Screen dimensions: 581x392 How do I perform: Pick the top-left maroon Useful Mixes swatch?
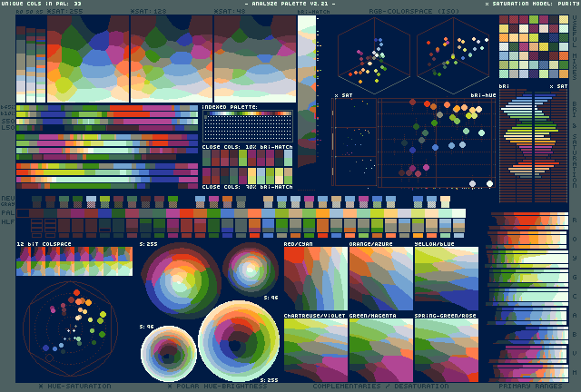[x=504, y=20]
